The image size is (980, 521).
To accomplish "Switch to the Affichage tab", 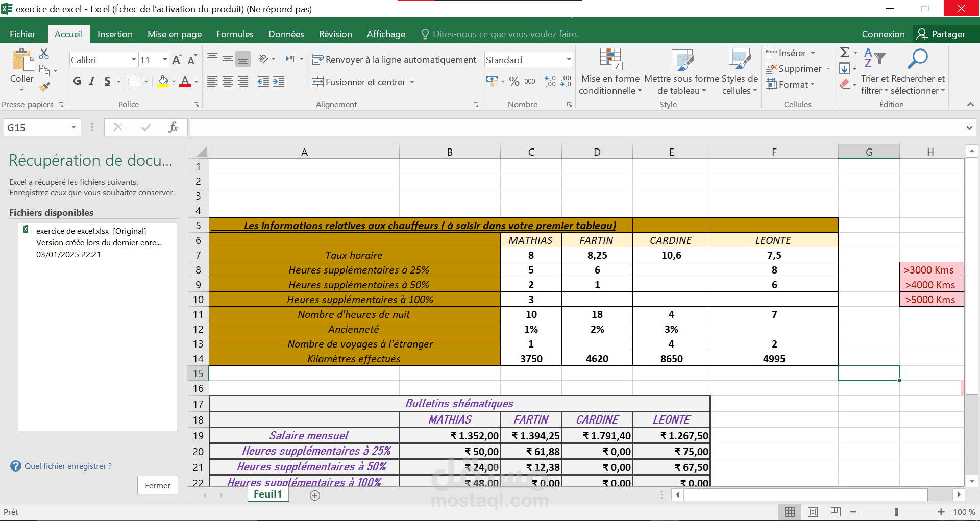I will tap(386, 34).
